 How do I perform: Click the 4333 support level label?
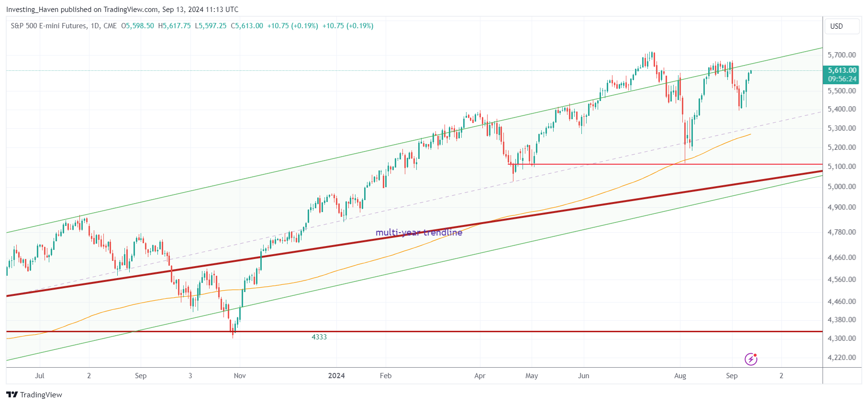(319, 337)
